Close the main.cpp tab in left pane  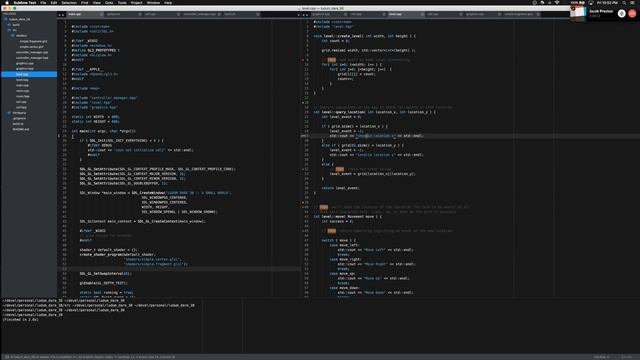[102, 14]
